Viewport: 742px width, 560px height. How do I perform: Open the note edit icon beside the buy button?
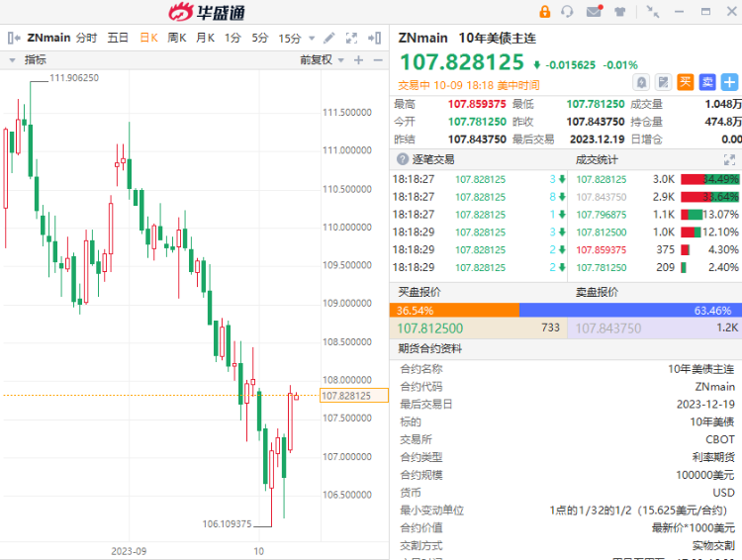coord(664,81)
